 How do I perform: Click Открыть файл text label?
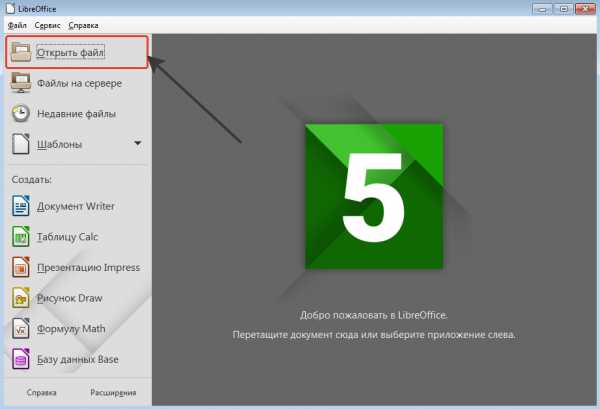pyautogui.click(x=70, y=52)
